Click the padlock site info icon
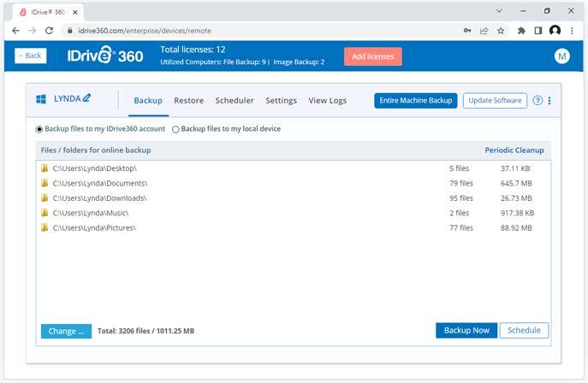588x383 pixels. pos(69,31)
